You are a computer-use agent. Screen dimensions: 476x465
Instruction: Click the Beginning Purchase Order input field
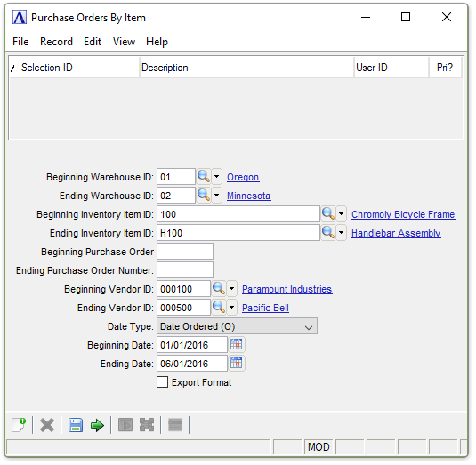tap(185, 251)
